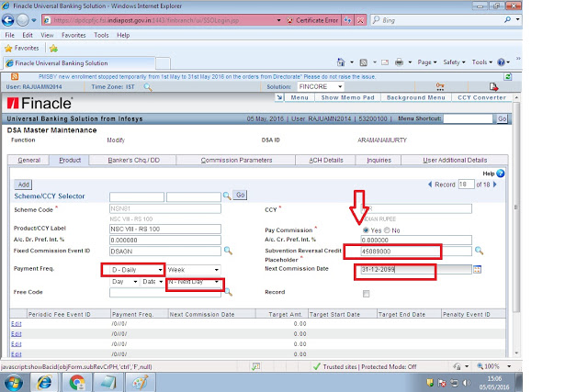The width and height of the screenshot is (588, 392).
Task: Click the RSS feeds icon in command bar
Action: tap(363, 62)
